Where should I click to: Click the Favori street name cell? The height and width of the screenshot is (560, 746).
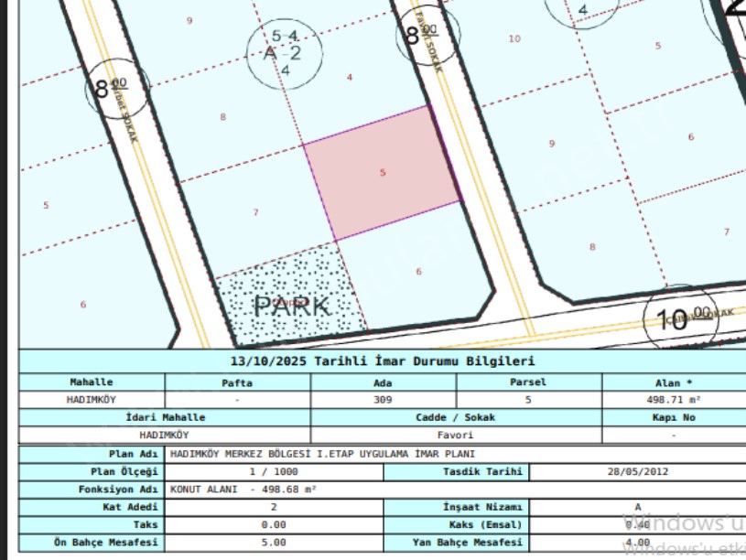point(454,436)
